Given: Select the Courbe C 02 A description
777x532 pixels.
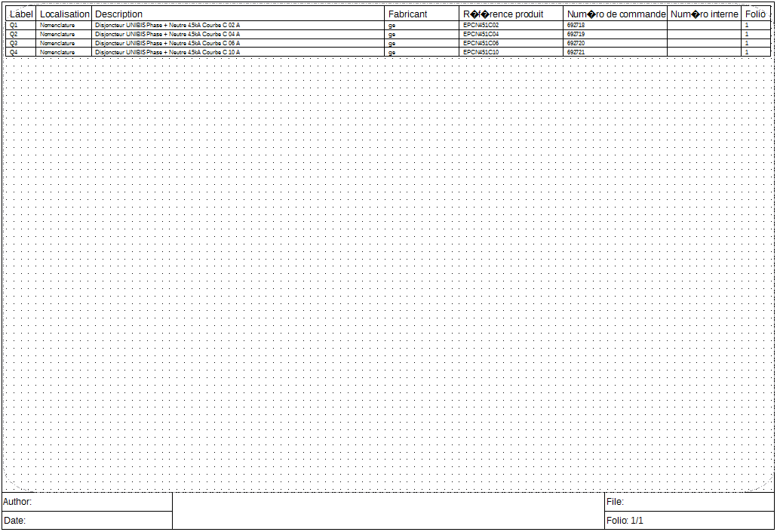Looking at the screenshot, I should (x=167, y=26).
